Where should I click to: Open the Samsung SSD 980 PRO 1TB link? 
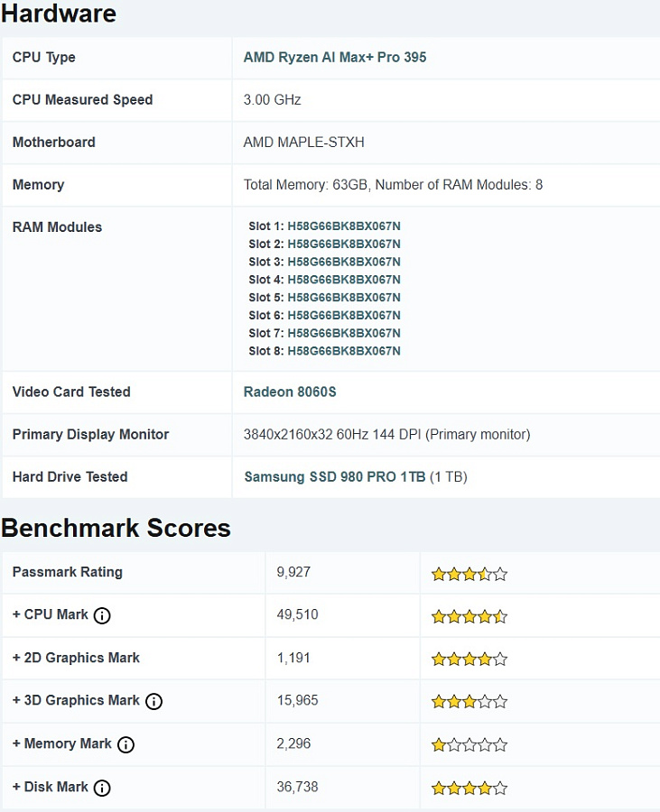point(335,476)
